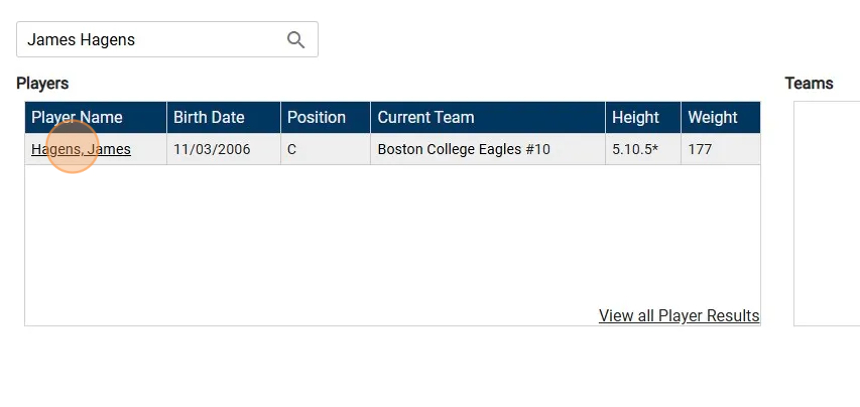Click the Teams section heading
This screenshot has height=407, width=860.
809,83
